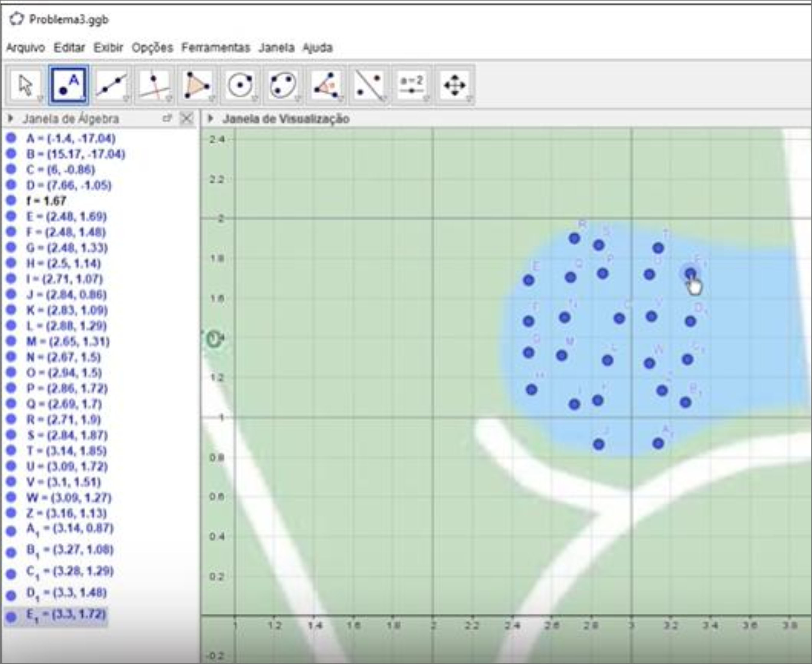Hide point E using its visibility bullet
The height and width of the screenshot is (664, 812).
pos(11,216)
